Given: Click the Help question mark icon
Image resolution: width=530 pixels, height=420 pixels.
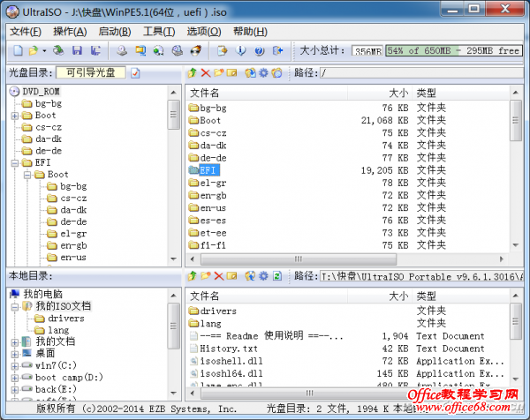Looking at the screenshot, I should 259,50.
